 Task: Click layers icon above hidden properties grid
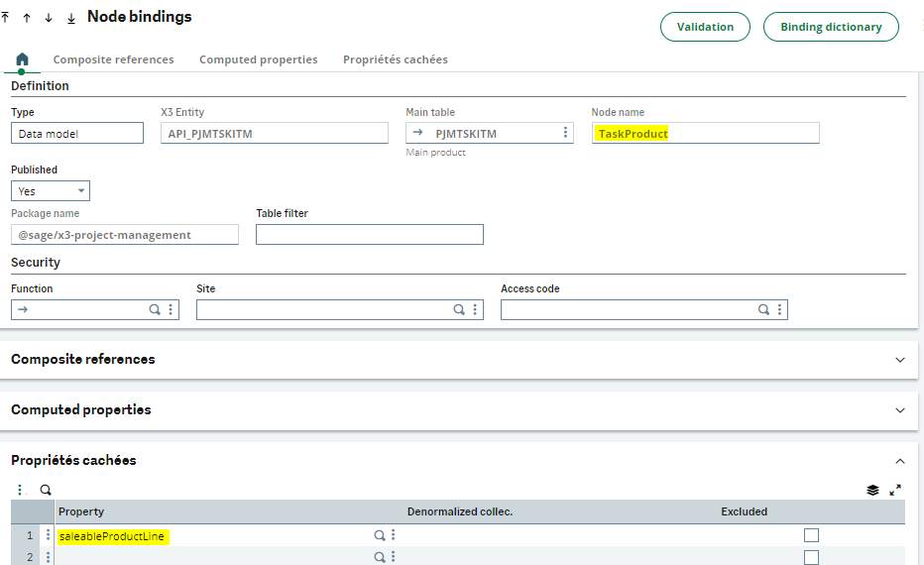point(872,490)
